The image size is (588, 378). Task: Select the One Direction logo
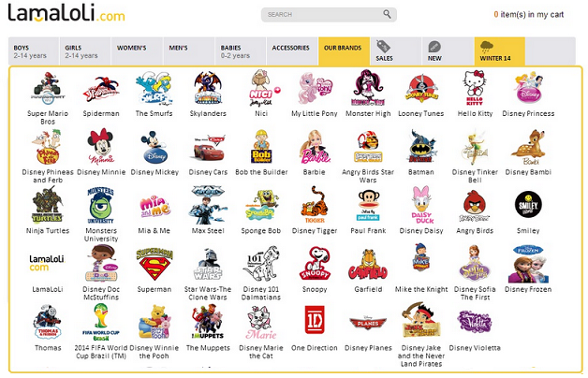315,320
